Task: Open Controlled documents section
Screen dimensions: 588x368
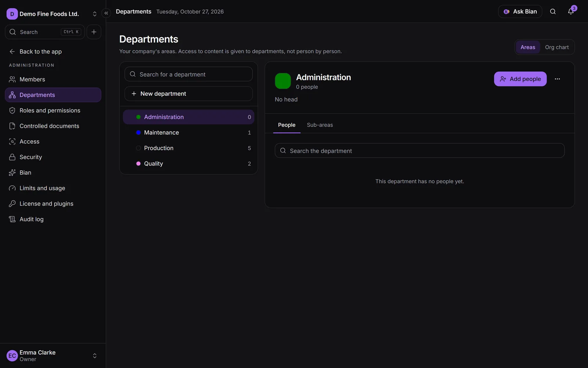Action: point(53,126)
